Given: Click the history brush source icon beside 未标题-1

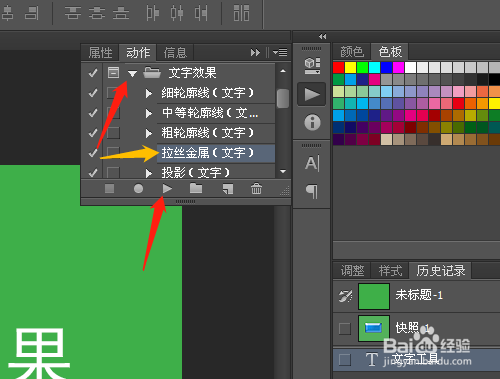Looking at the screenshot, I should coord(345,296).
